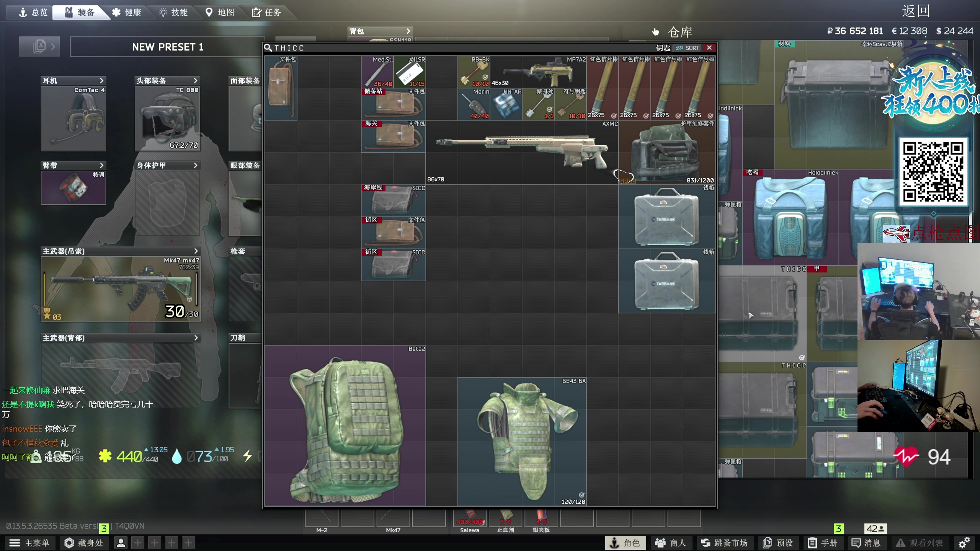Expand the 耳机 headset slot arrow
Viewport: 980px width, 551px height.
[x=101, y=81]
